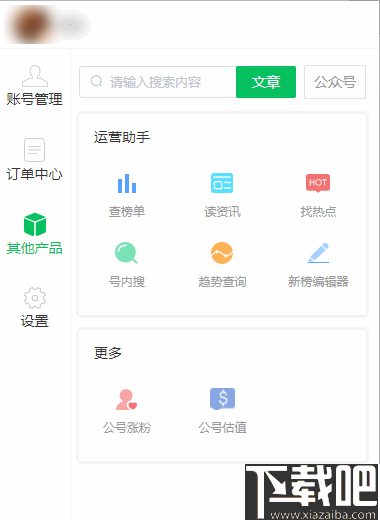
Task: Click the 公号涨粉 follower icon
Action: click(126, 399)
